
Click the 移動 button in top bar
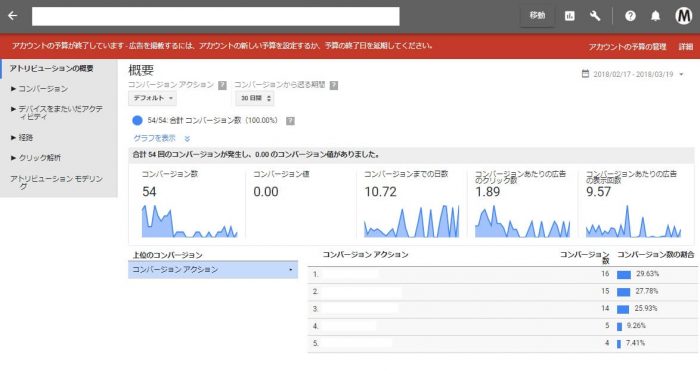point(538,16)
